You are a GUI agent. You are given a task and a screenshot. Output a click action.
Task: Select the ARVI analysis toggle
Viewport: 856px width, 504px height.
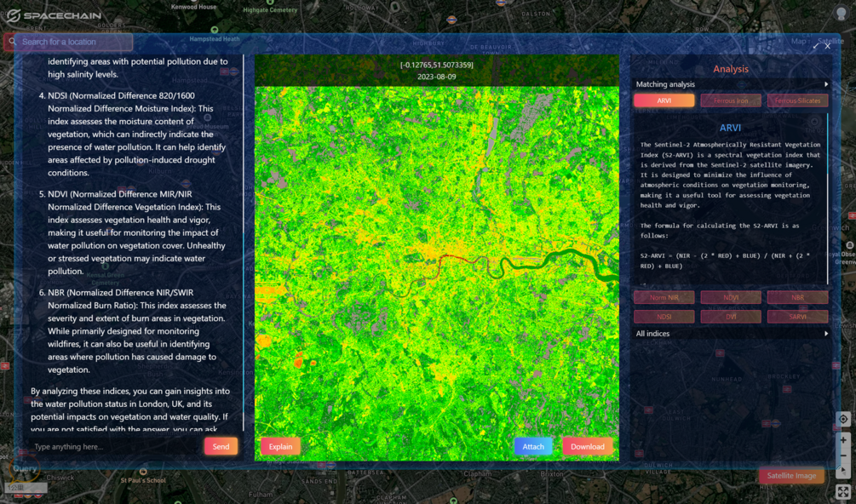tap(665, 100)
